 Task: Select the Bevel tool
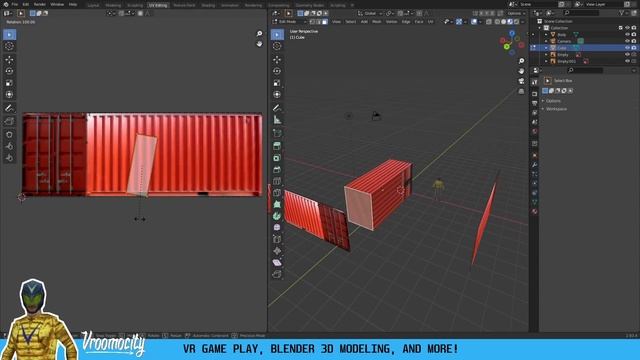[277, 169]
